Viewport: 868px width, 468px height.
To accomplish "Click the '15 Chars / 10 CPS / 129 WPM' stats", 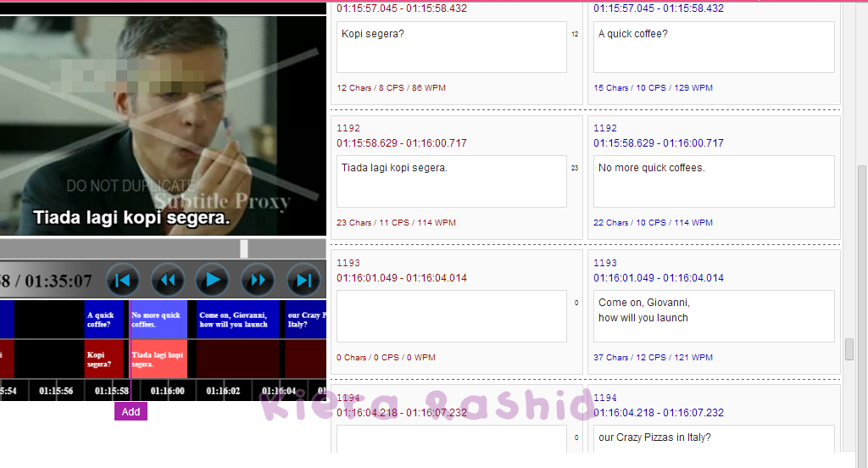I will pyautogui.click(x=654, y=88).
